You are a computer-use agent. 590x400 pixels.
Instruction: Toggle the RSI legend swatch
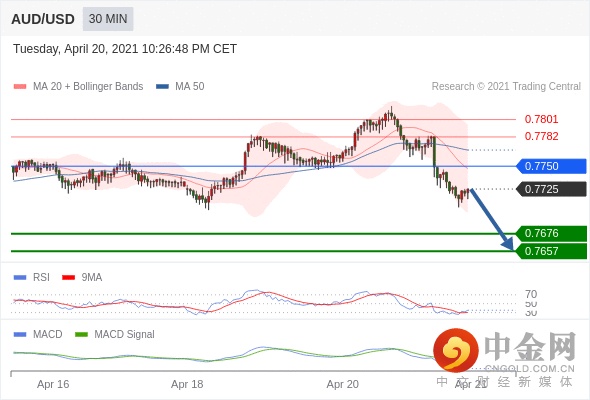tap(20, 278)
